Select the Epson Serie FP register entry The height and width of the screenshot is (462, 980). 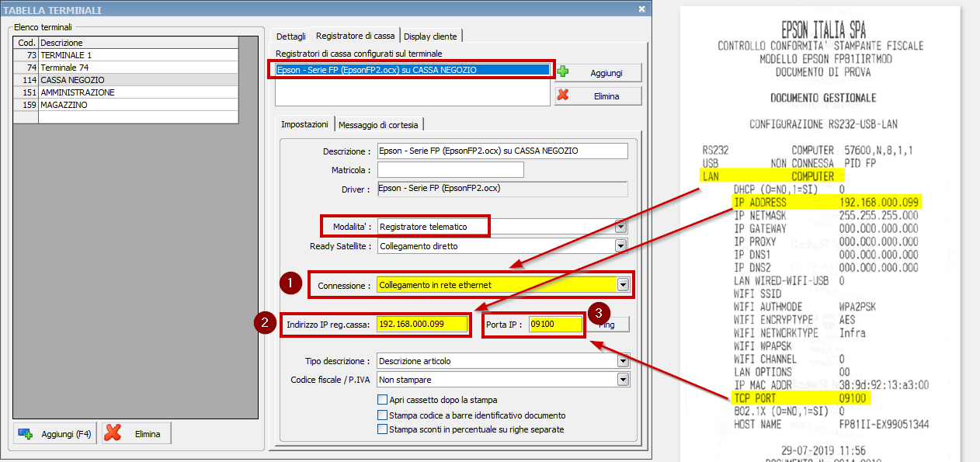coord(413,70)
